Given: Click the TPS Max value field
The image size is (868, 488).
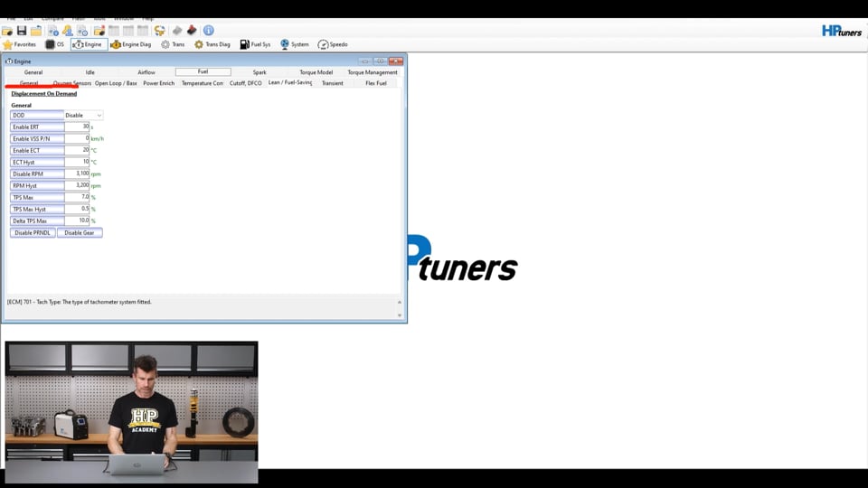Looking at the screenshot, I should [77, 197].
